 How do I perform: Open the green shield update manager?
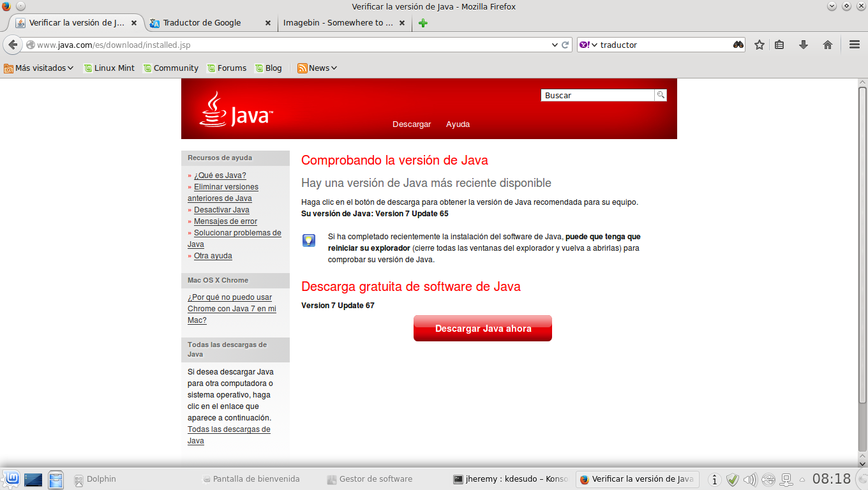pos(733,479)
